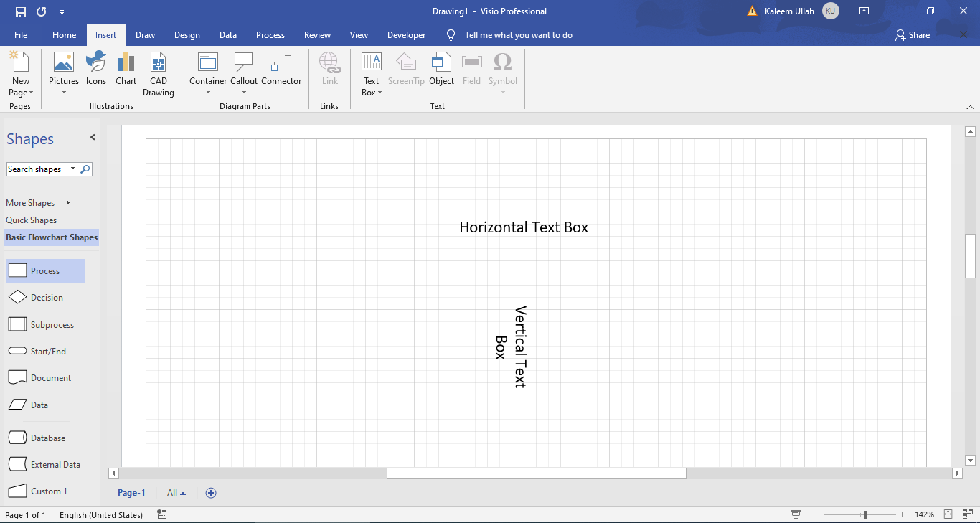The height and width of the screenshot is (523, 980).
Task: Switch to the Design ribbon tab
Action: pos(187,34)
